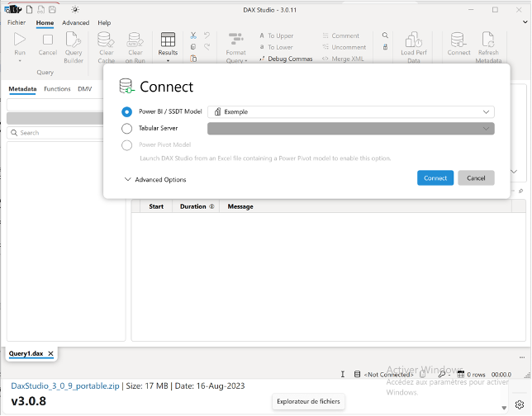Click the Copy icon in ribbon
532x416 pixels.
click(x=193, y=47)
